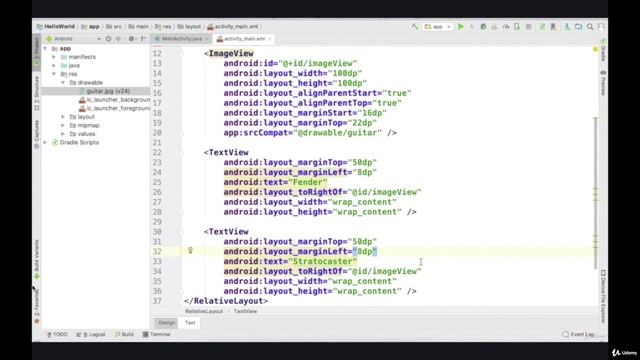Open the app run configuration dropdown
This screenshot has height=360, width=640.
coord(438,27)
